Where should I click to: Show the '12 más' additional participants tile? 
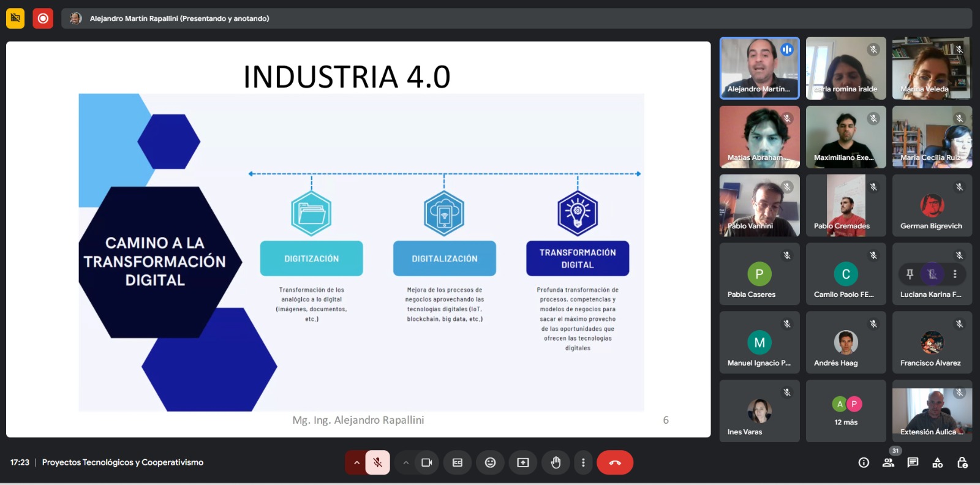846,411
